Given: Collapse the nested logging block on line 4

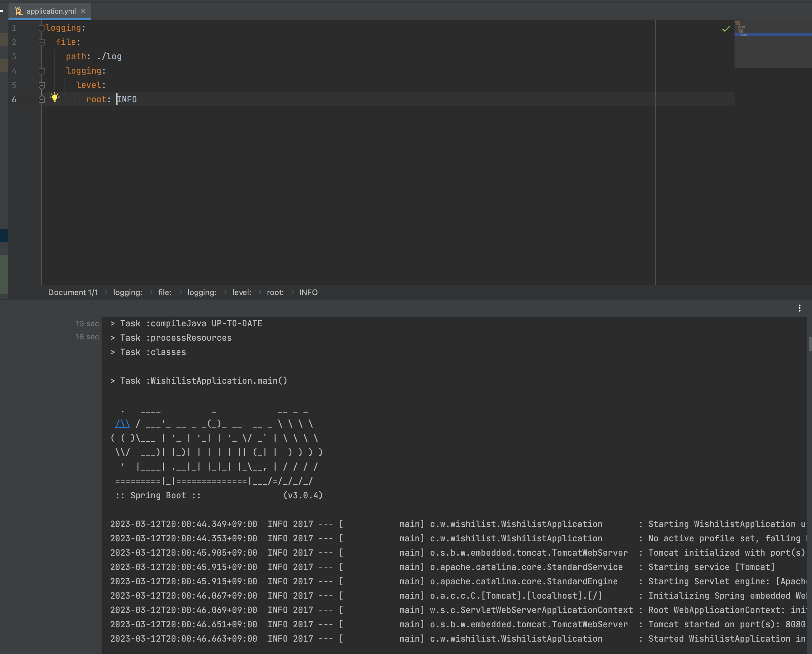Looking at the screenshot, I should pos(41,71).
